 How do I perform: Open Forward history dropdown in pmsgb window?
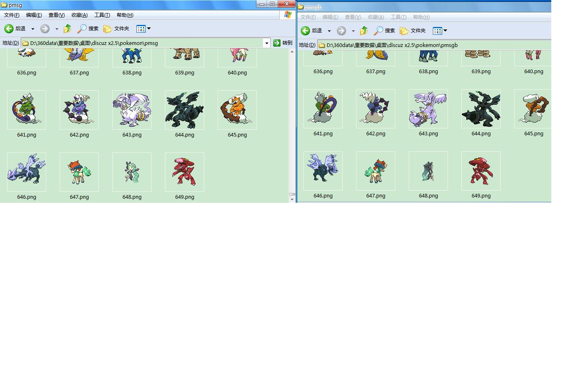[x=353, y=31]
